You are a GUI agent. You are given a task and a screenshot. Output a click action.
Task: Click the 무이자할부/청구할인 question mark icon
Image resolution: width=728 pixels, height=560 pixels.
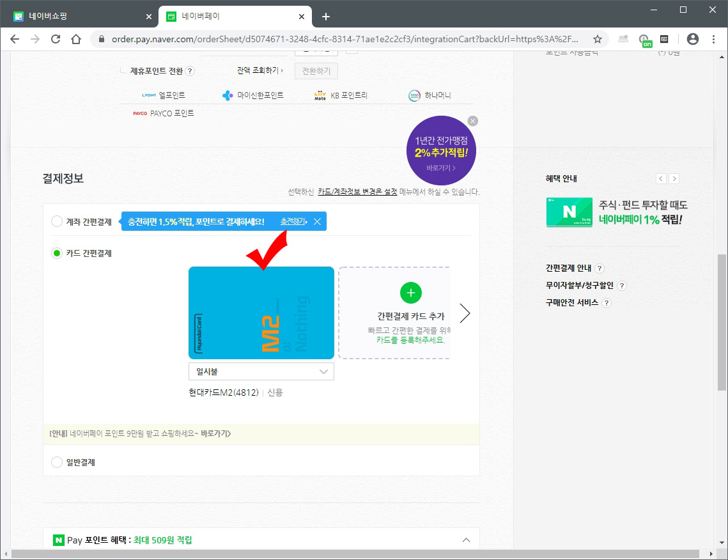point(622,286)
